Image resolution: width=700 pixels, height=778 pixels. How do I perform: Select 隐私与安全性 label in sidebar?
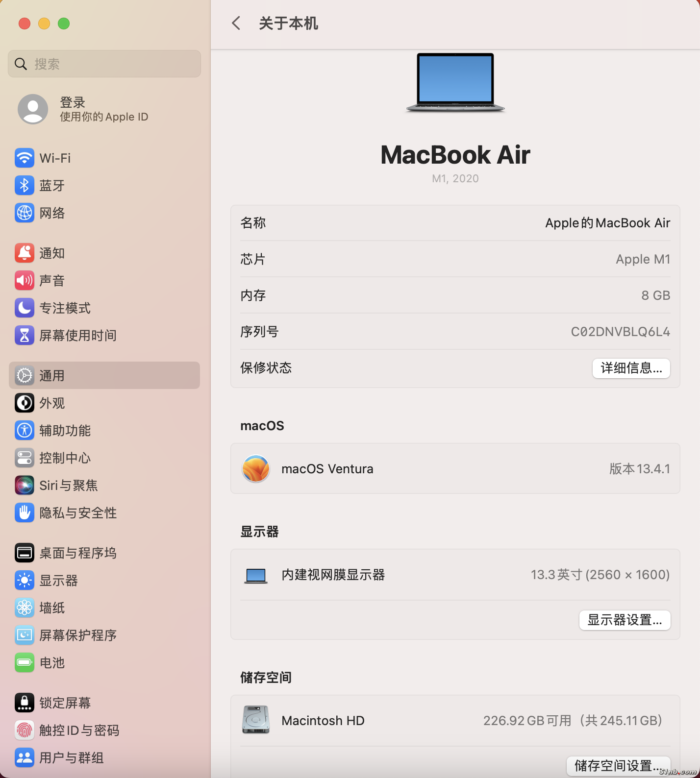click(x=78, y=512)
